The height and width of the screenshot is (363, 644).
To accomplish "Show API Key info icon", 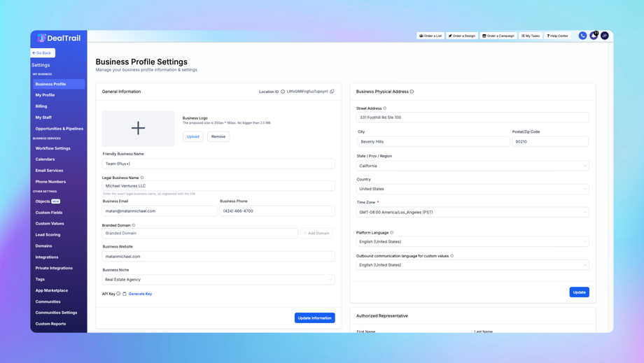I will [x=118, y=294].
